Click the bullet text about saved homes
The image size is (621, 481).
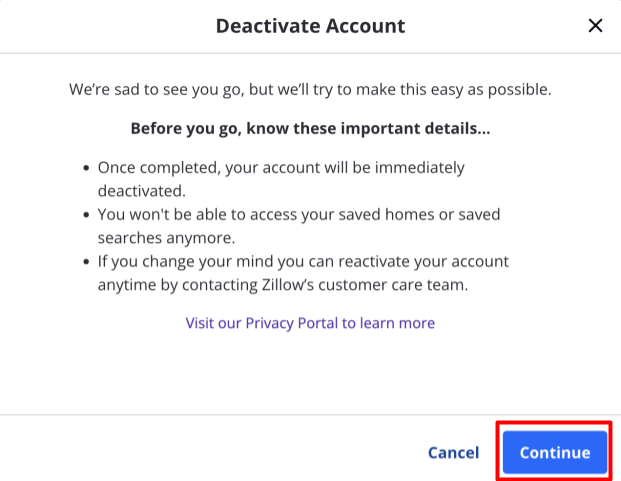tap(298, 215)
